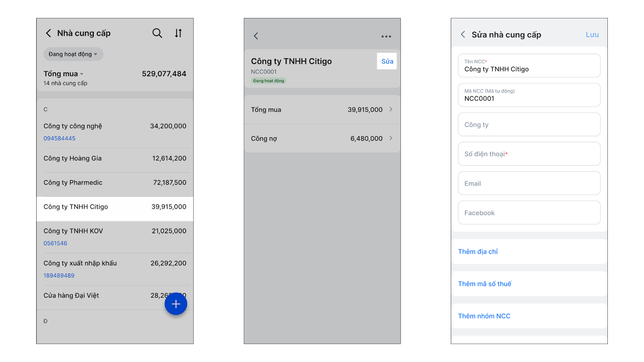Screen dimensions: 644x362
Task: Go back from Sửa nhà cung cấp
Action: (463, 35)
